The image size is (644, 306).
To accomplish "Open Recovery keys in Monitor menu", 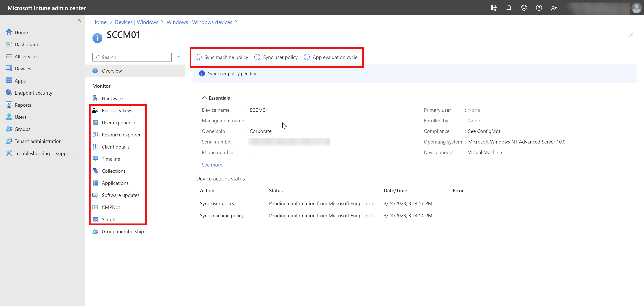I will (x=117, y=111).
